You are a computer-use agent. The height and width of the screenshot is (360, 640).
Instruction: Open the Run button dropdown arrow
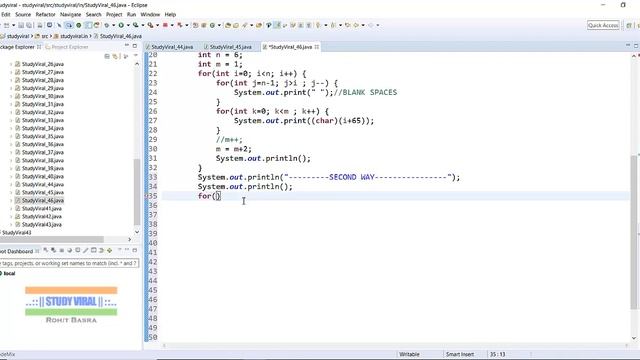(x=128, y=25)
